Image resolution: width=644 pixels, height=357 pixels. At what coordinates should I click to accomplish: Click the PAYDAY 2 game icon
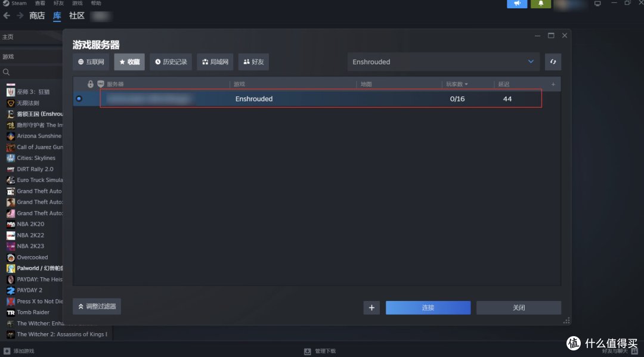11,290
